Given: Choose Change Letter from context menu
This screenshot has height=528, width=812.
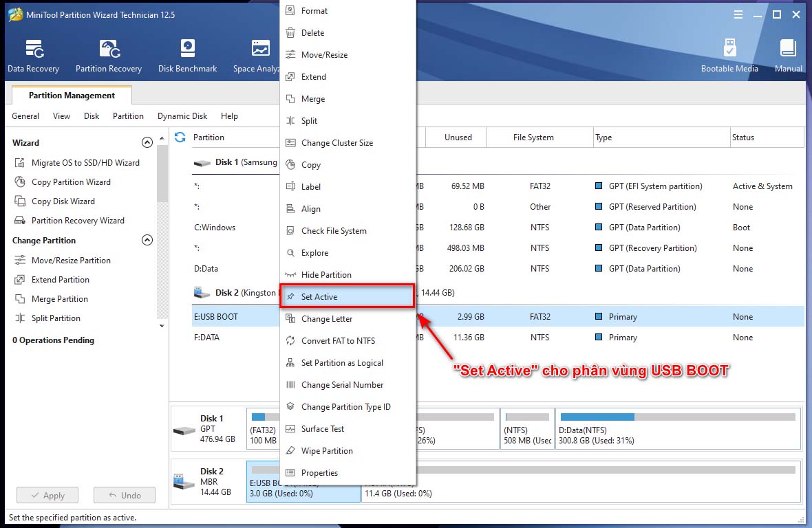Looking at the screenshot, I should tap(348, 319).
